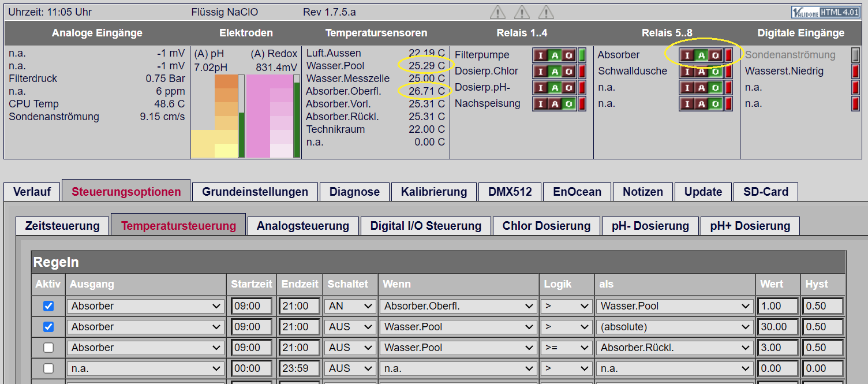Viewport: 868px width, 384px height.
Task: Click the Endzeit field showing 23:59
Action: point(299,368)
